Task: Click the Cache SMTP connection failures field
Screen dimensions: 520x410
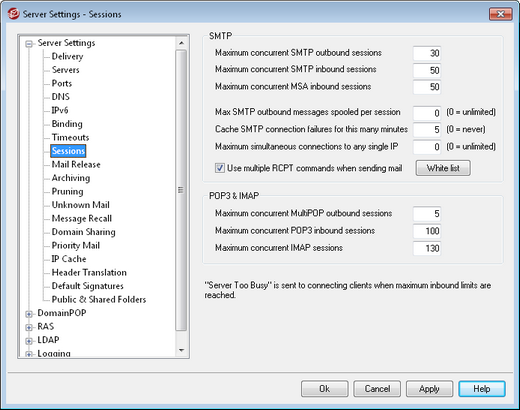Action: pos(427,130)
